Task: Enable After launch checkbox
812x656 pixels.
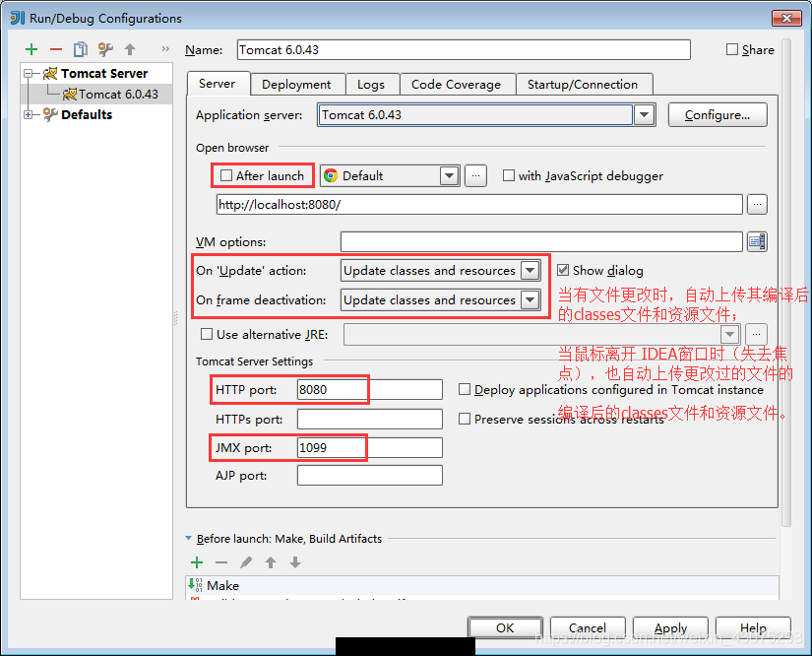Action: 226,175
